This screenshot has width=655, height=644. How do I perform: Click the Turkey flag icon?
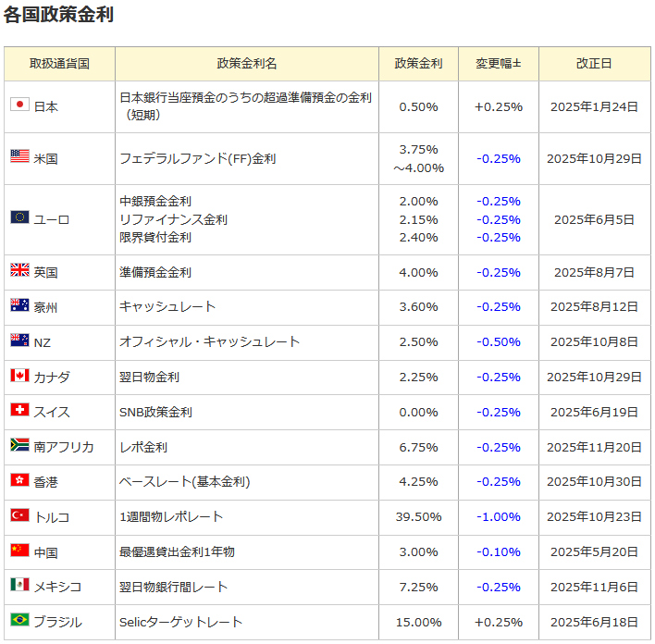point(19,515)
